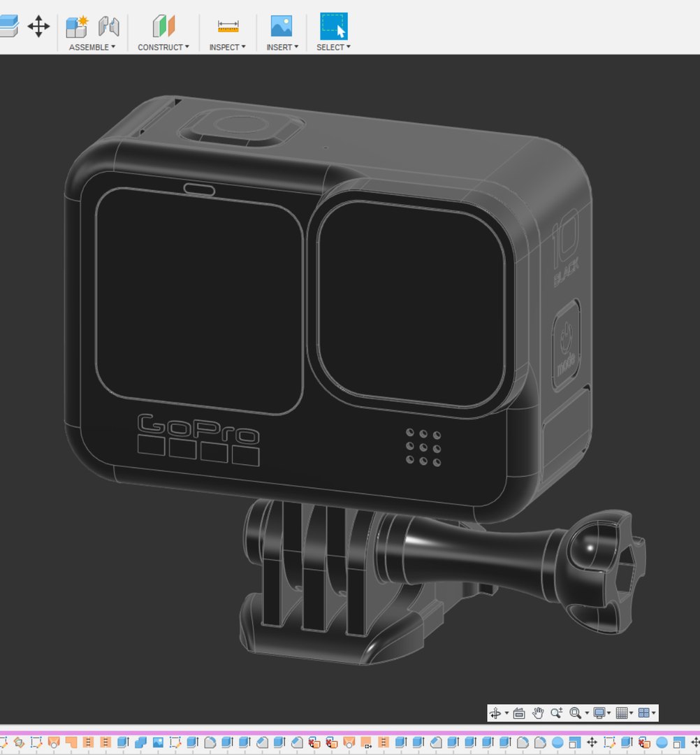700x755 pixels.
Task: Click the Insert image icon in the toolbar
Action: click(x=282, y=26)
